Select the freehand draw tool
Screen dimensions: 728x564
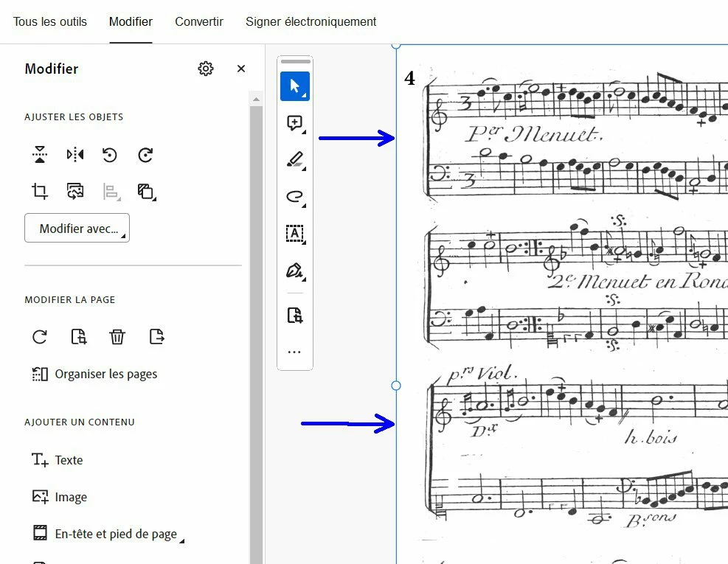pos(295,197)
